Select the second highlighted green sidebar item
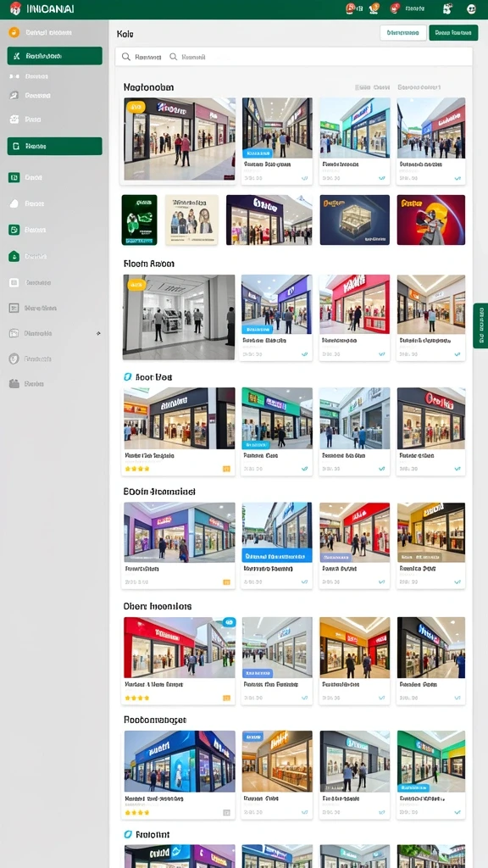The image size is (488, 868). (x=55, y=146)
